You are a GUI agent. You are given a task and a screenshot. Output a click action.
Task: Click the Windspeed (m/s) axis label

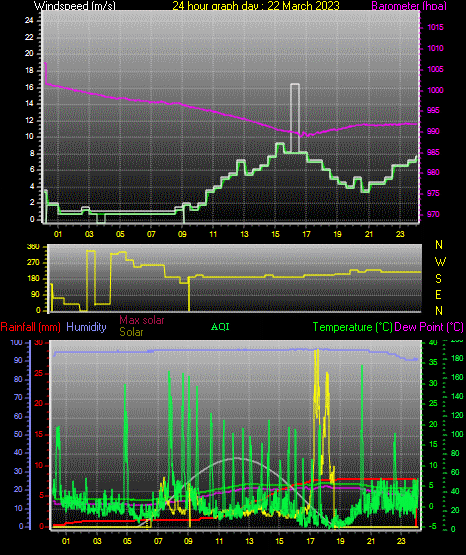[75, 6]
